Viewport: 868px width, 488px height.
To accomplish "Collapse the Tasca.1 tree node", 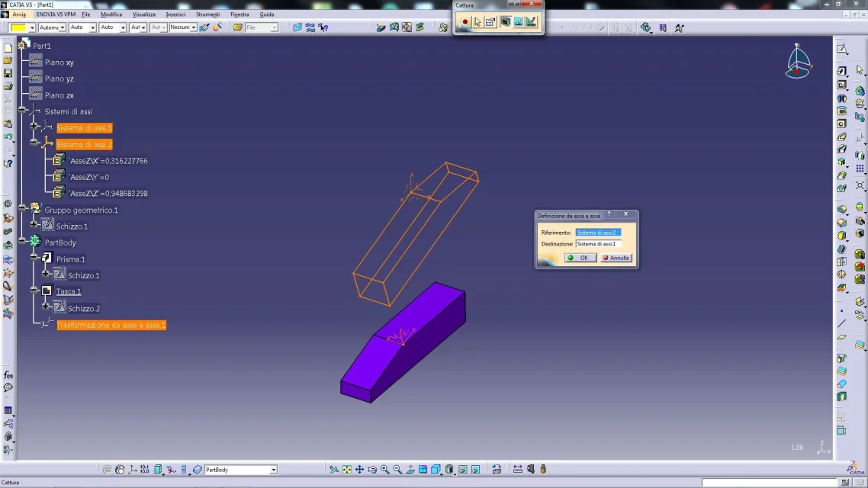I will (34, 290).
